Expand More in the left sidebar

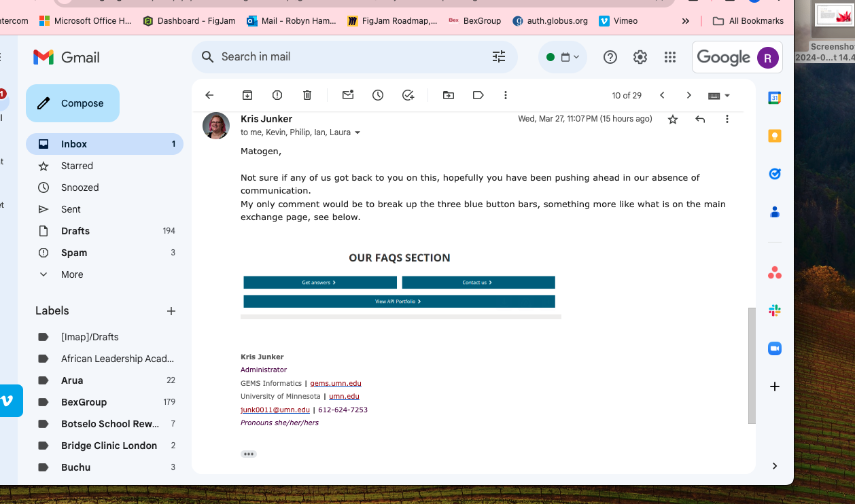72,274
